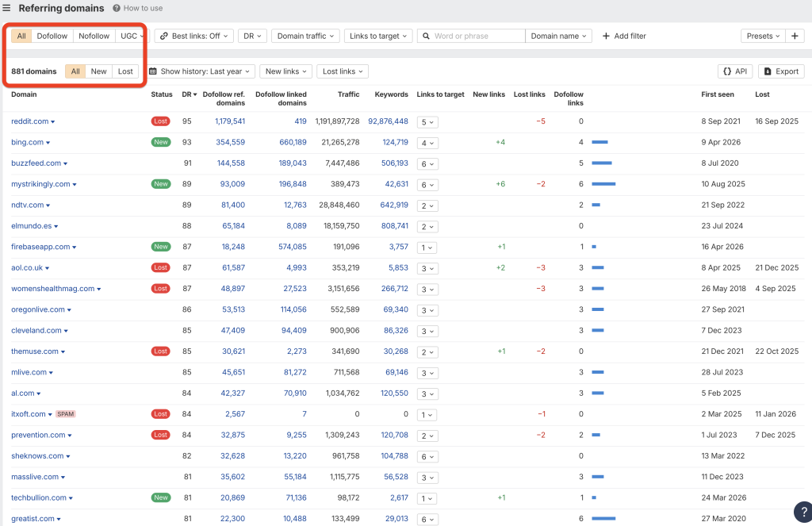
Task: Expand ndtv.com links to target dropdown
Action: point(427,205)
